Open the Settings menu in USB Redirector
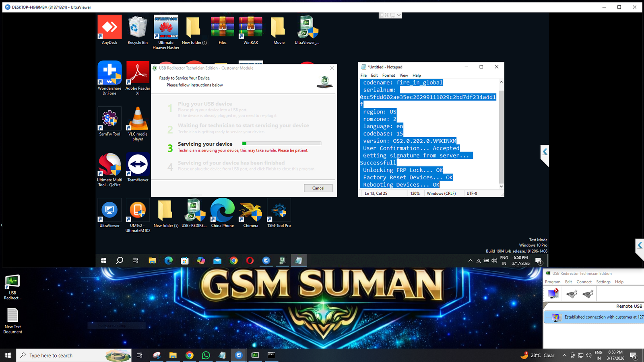The image size is (644, 362). coord(603,282)
